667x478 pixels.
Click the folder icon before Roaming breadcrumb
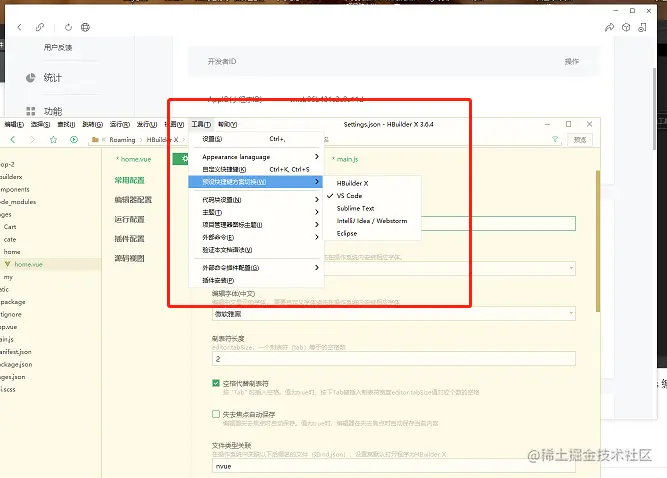(x=95, y=139)
